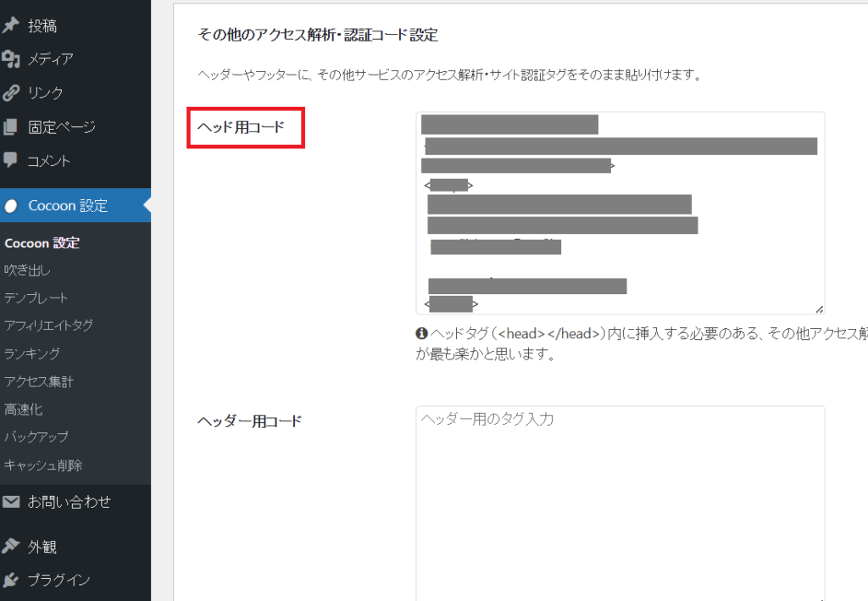Image resolution: width=868 pixels, height=601 pixels.
Task: Select 高速化 in the Cocoon submenu
Action: (24, 409)
